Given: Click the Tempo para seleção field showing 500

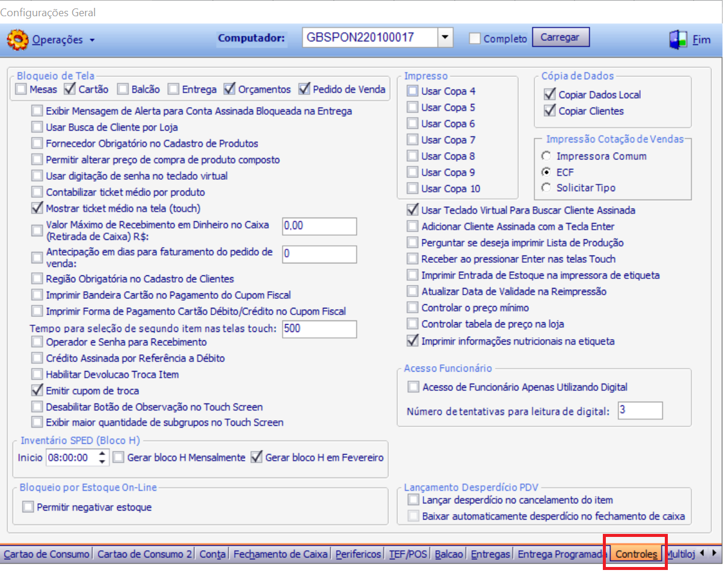Looking at the screenshot, I should pos(319,329).
